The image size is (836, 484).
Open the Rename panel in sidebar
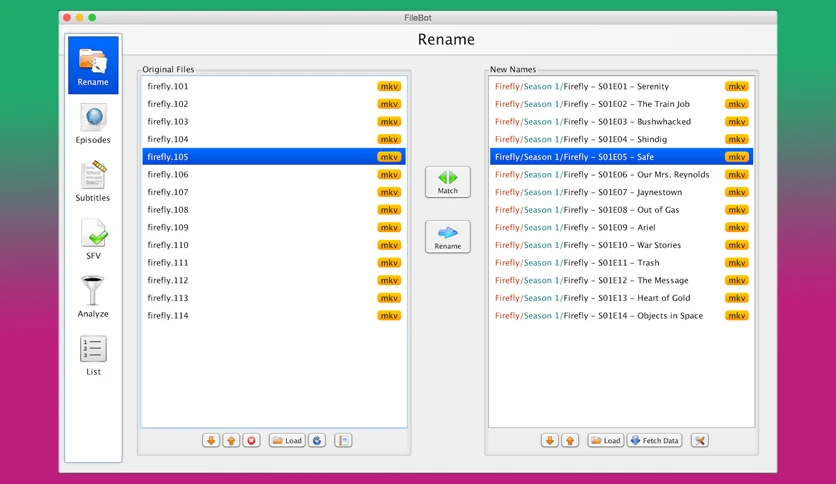93,65
